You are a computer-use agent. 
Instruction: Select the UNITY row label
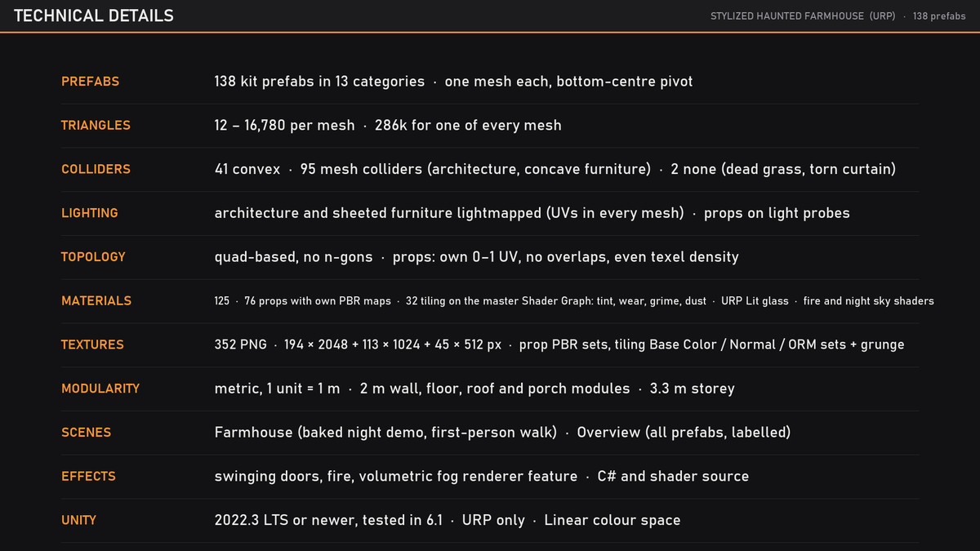pos(78,520)
